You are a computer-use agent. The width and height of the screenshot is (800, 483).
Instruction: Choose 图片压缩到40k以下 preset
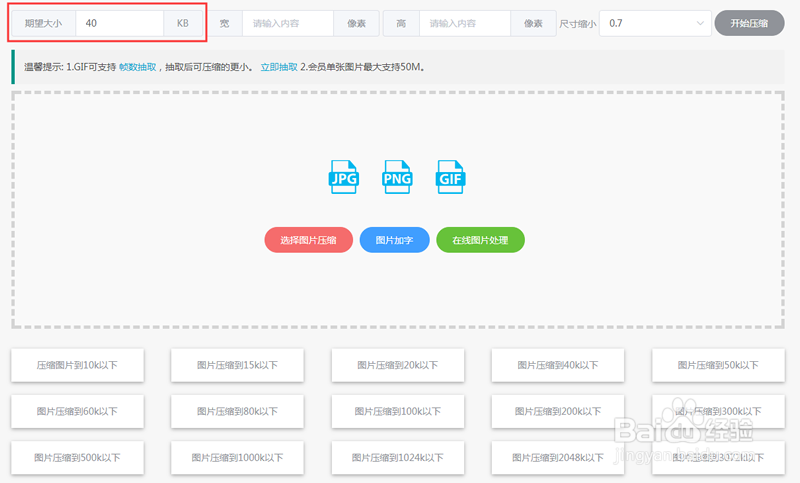click(x=558, y=365)
